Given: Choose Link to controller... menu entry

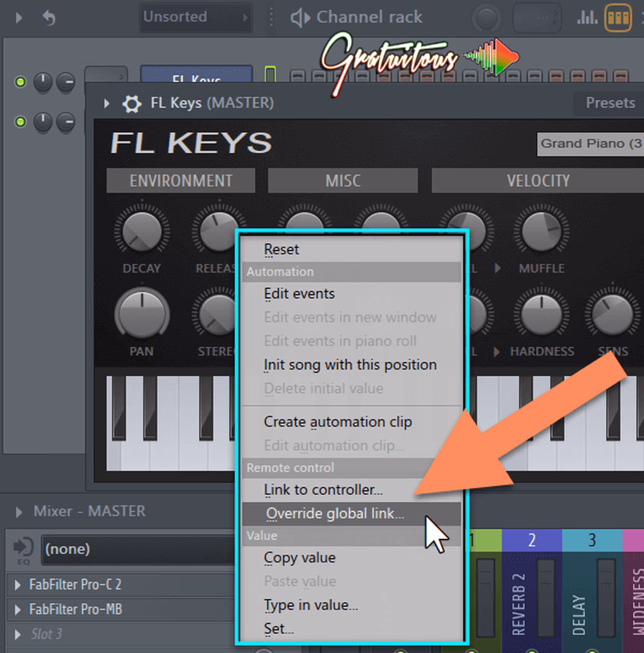Looking at the screenshot, I should coord(351,490).
